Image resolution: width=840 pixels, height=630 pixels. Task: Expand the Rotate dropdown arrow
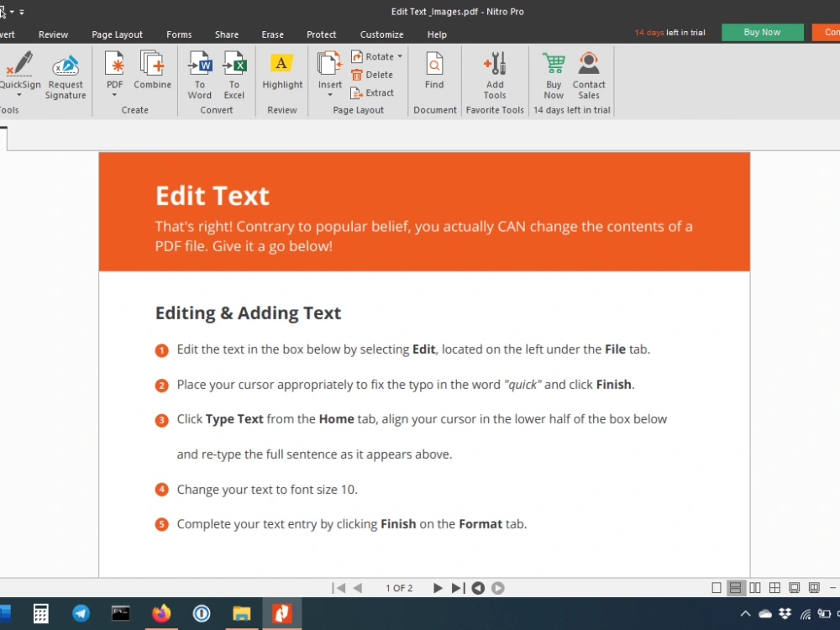[400, 56]
